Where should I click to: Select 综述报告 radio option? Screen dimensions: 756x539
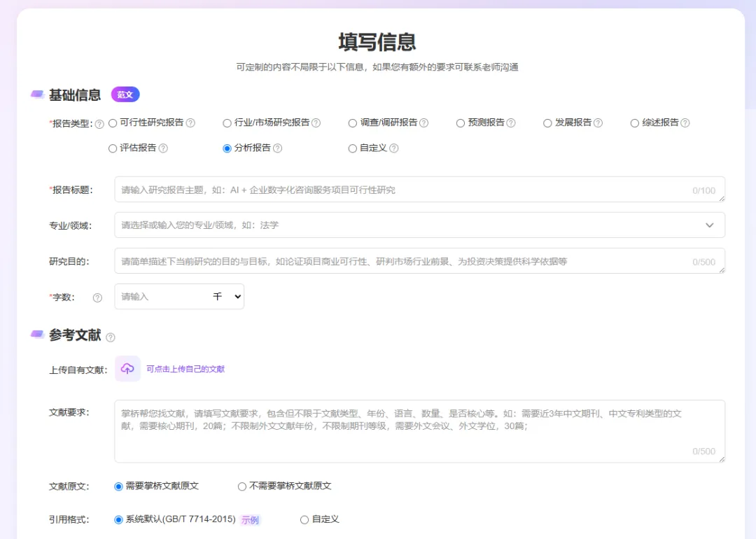[634, 123]
